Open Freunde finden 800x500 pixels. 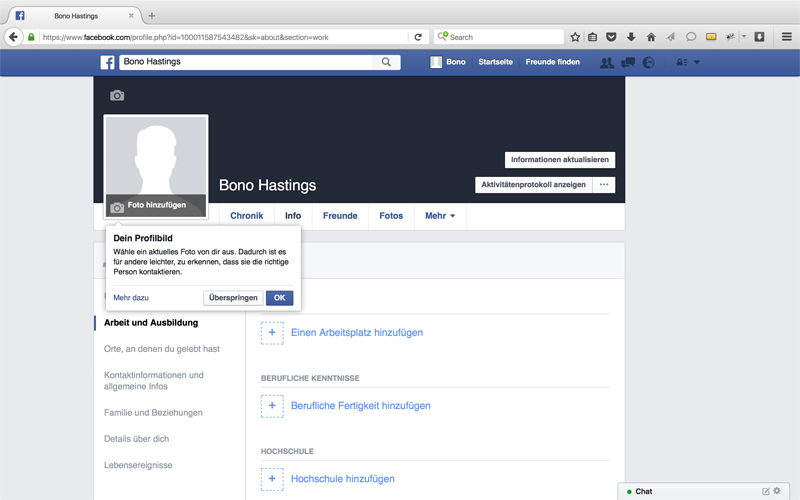553,62
